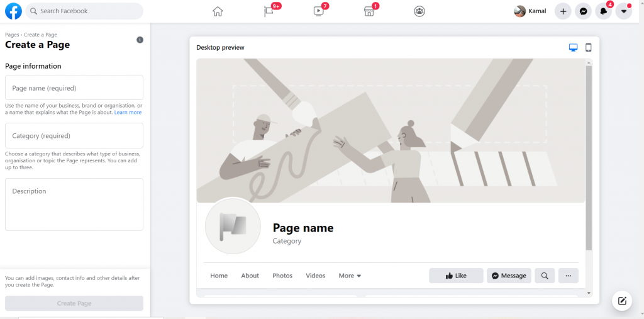Expand the account dropdown arrow

tap(623, 11)
